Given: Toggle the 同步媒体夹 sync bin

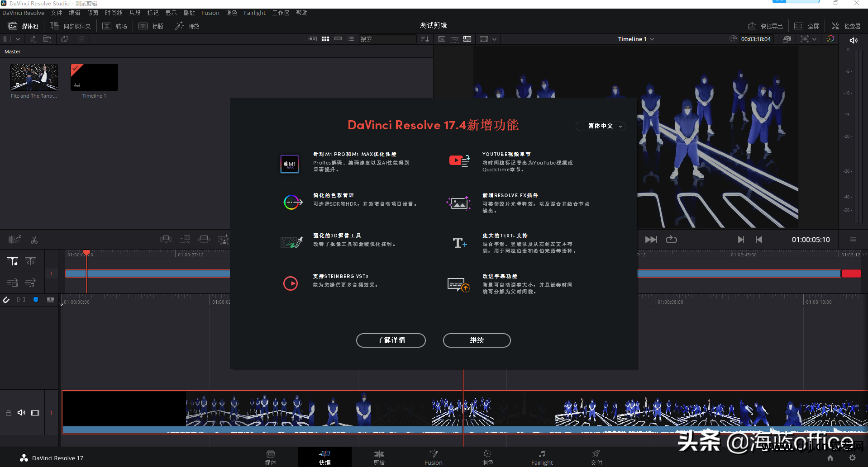Looking at the screenshot, I should (x=70, y=26).
